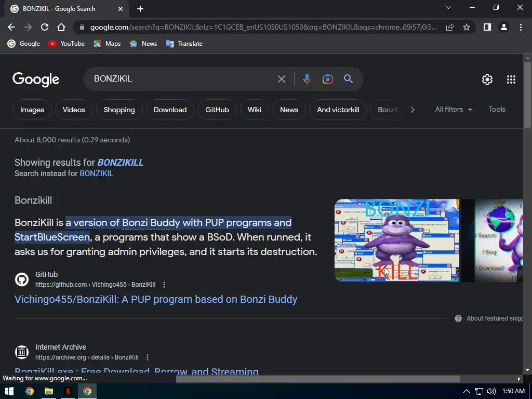Open the Google bookmark
The image size is (532, 399).
point(24,44)
